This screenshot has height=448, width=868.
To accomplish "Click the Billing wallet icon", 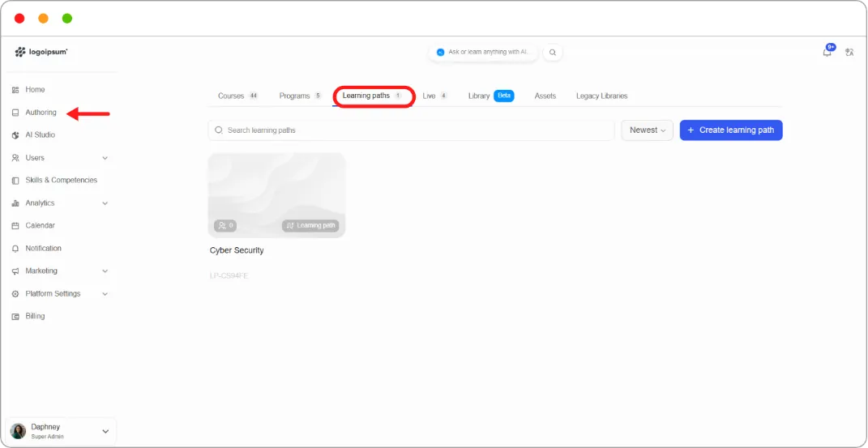I will [15, 317].
